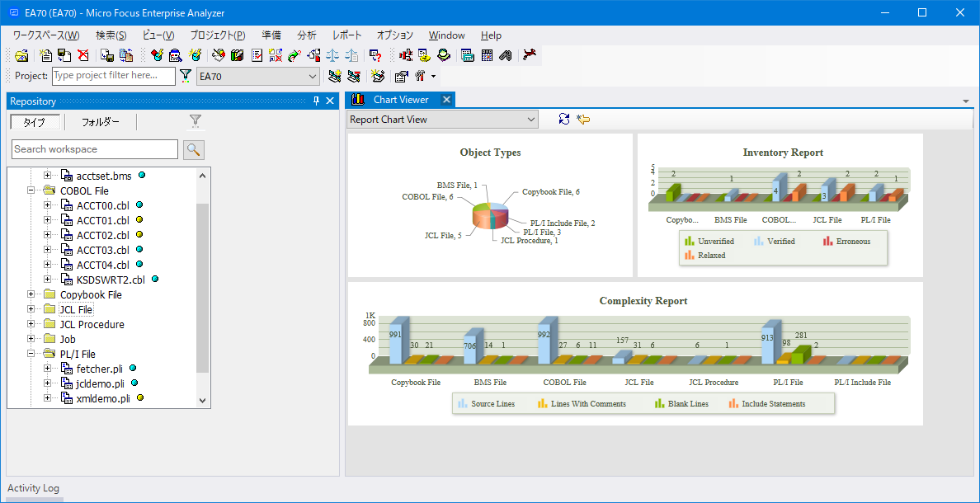This screenshot has width=980, height=503.
Task: Expand the ACCT00.cbl node
Action: (x=47, y=205)
